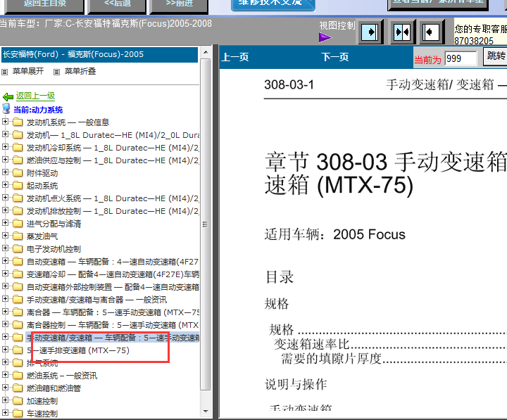The image size is (507, 420).
Task: Click the 跳转 jump button
Action: (495, 56)
